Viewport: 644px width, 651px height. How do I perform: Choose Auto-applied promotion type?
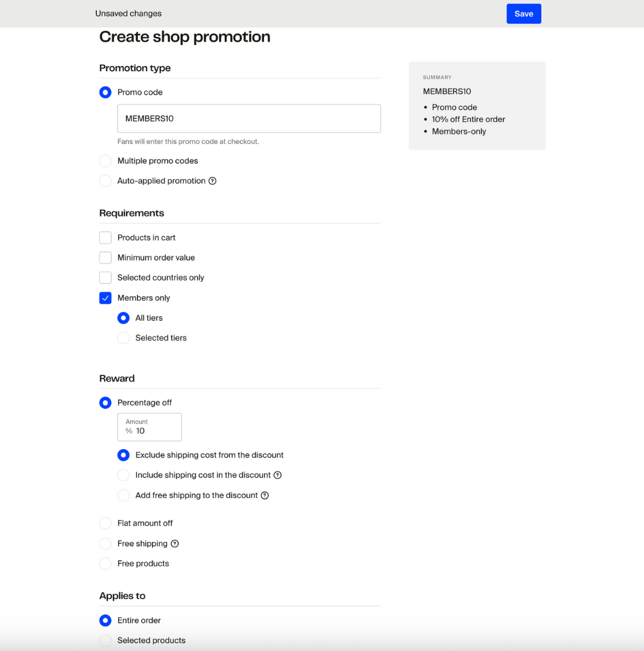[x=106, y=181]
